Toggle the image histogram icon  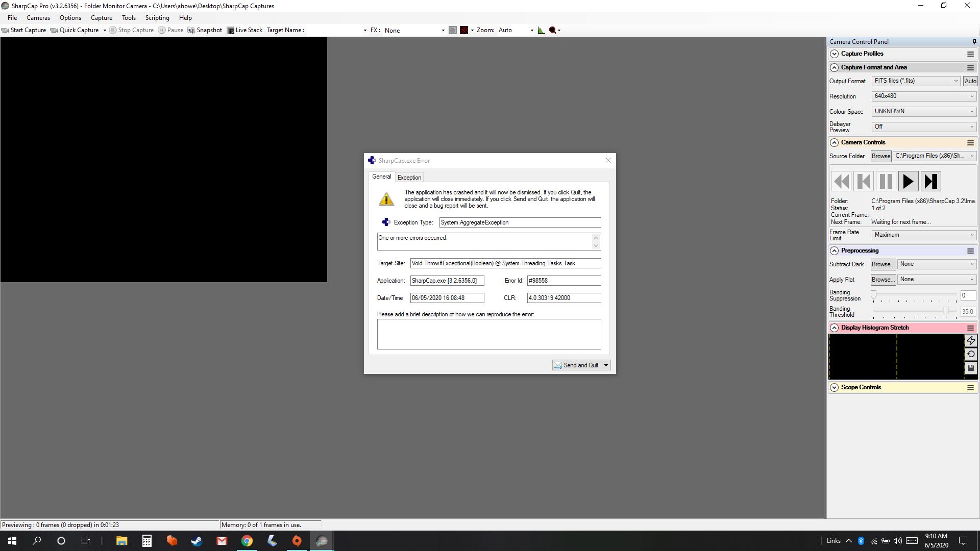click(x=541, y=30)
